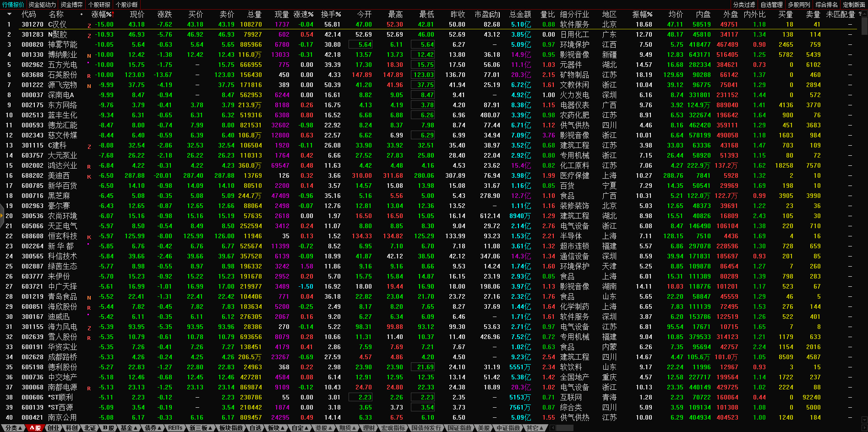This screenshot has height=432, width=868.
Task: Click the Z marker icon beside C汉仪
Action: coord(89,26)
